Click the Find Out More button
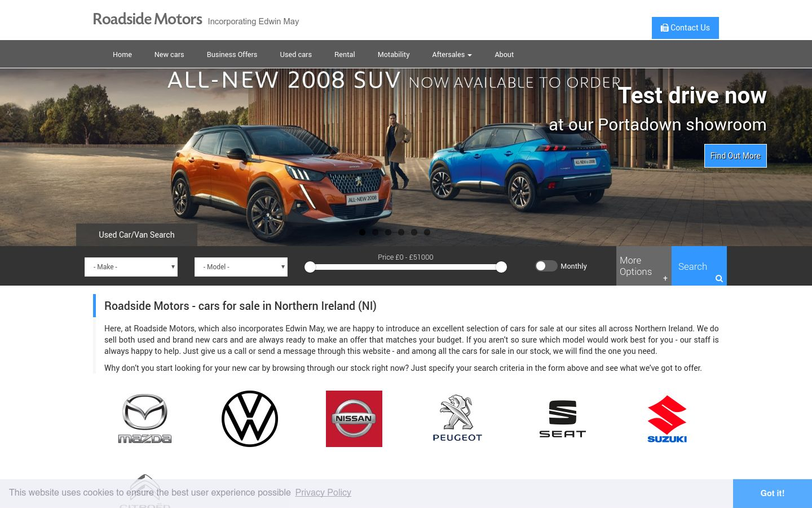The image size is (812, 508). coord(735,156)
